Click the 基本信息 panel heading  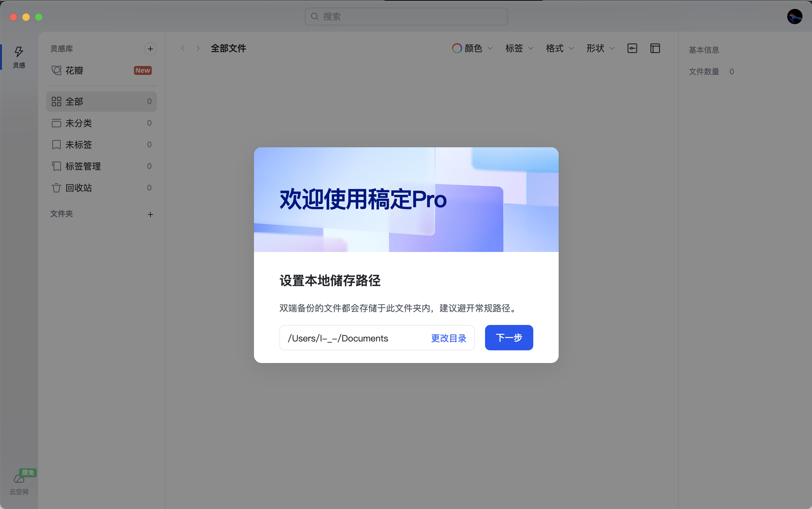[x=704, y=50]
